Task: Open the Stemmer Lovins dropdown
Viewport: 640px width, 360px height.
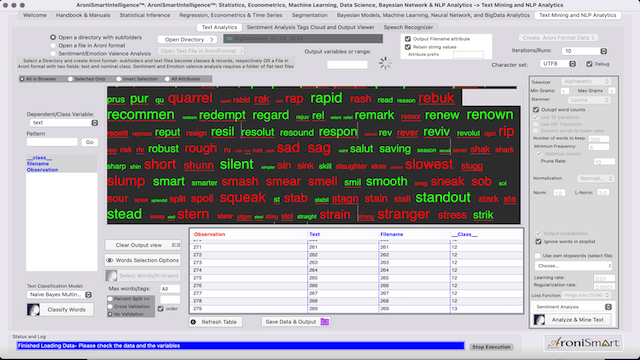Action: click(589, 100)
